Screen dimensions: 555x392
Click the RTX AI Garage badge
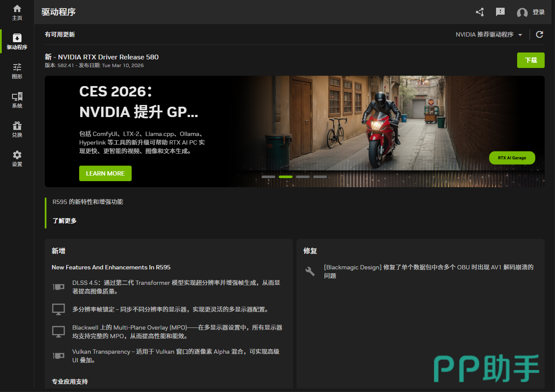[x=512, y=158]
